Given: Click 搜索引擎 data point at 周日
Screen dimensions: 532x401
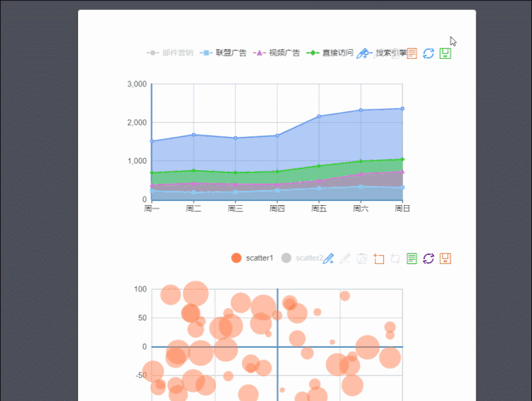Looking at the screenshot, I should click(x=402, y=109).
